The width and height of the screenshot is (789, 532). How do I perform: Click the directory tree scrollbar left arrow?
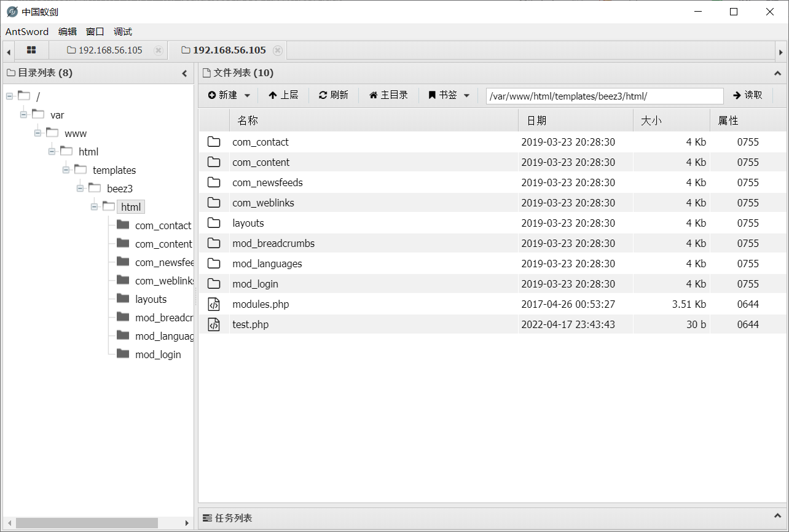9,523
